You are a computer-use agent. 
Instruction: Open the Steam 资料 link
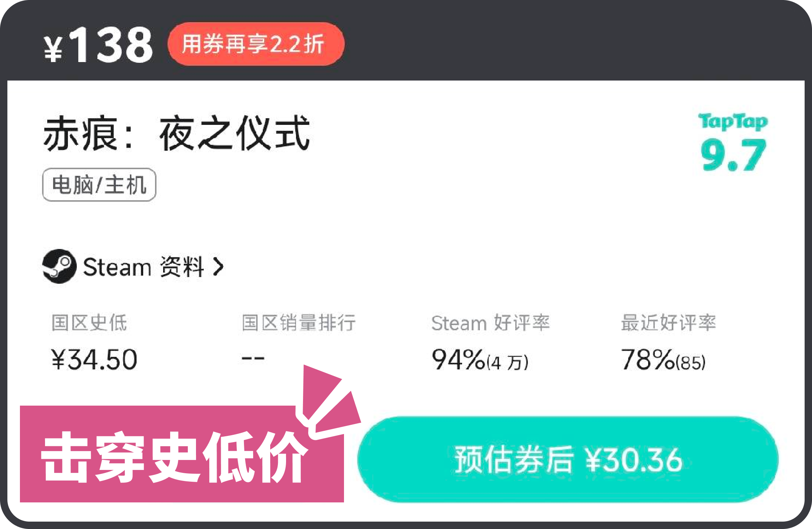point(143,267)
